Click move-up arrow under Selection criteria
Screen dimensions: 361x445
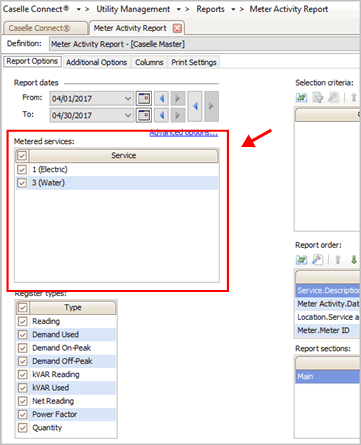pyautogui.click(x=354, y=98)
